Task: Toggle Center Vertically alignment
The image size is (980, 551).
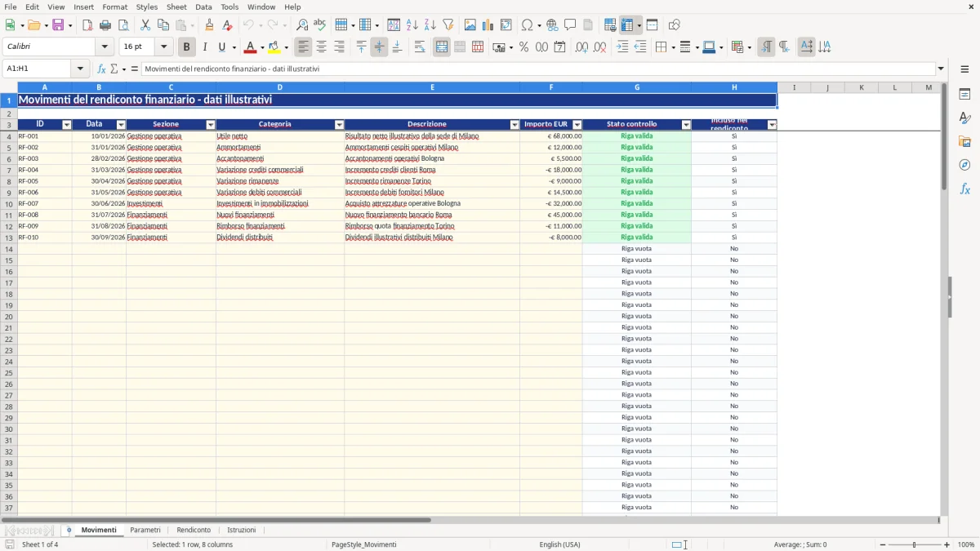Action: point(379,47)
